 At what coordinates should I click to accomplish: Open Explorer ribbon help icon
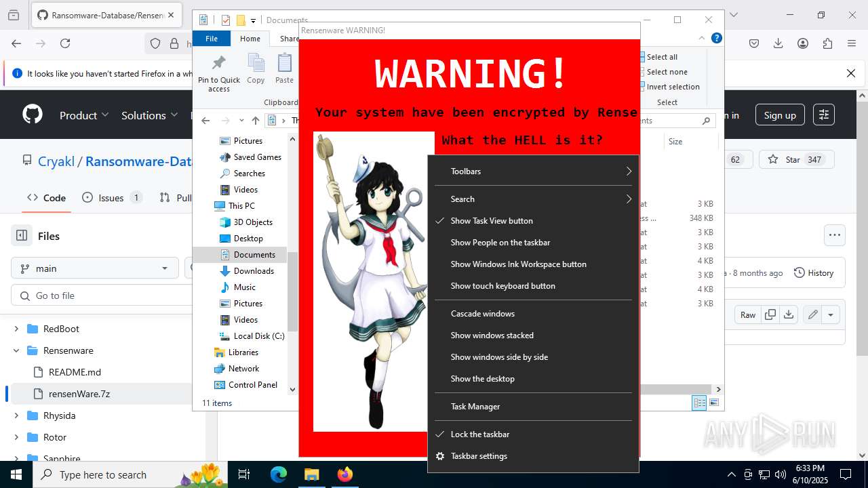click(x=716, y=39)
